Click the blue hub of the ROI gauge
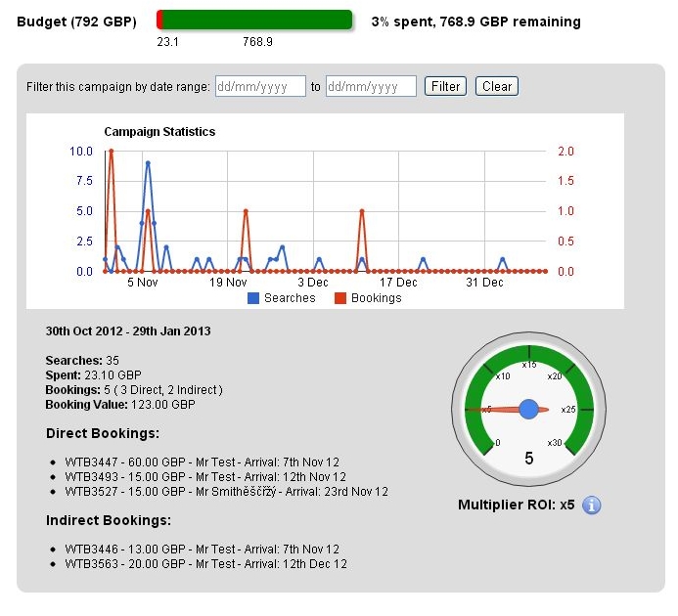The height and width of the screenshot is (616, 678). click(529, 409)
